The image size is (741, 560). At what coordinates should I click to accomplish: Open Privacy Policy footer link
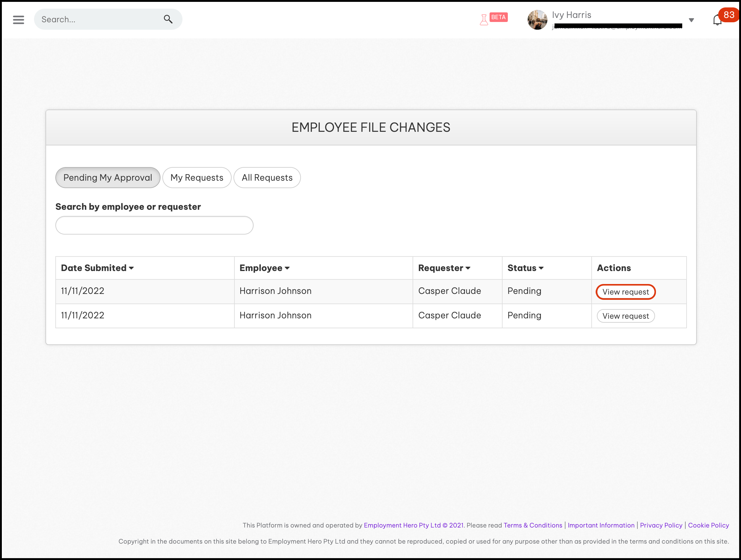pos(661,525)
